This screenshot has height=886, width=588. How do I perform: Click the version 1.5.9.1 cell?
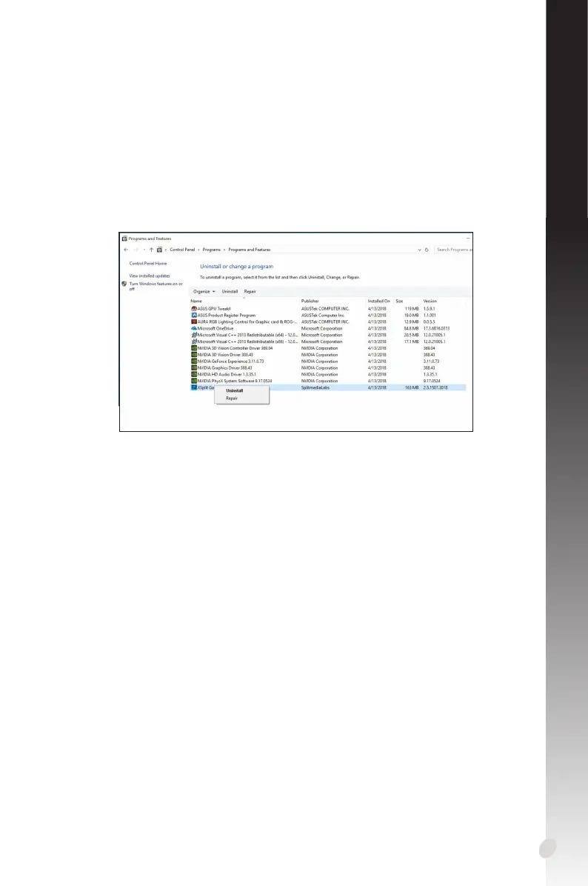pos(430,309)
